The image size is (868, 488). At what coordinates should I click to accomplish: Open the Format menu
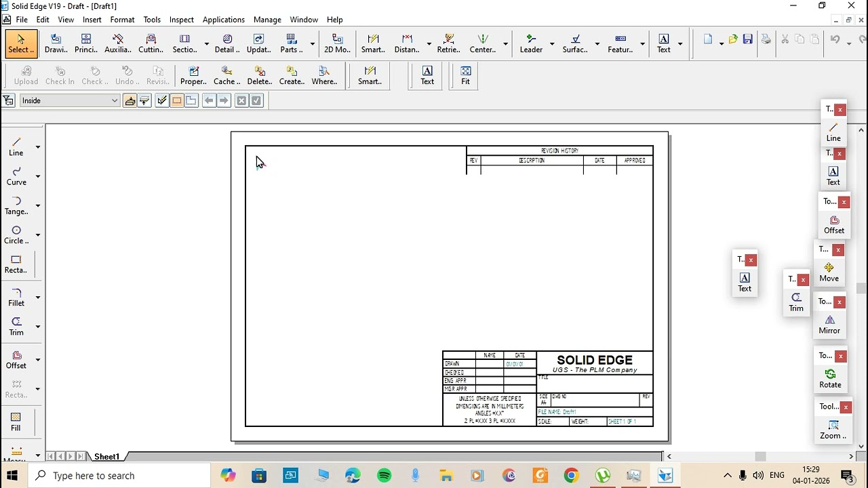point(122,20)
